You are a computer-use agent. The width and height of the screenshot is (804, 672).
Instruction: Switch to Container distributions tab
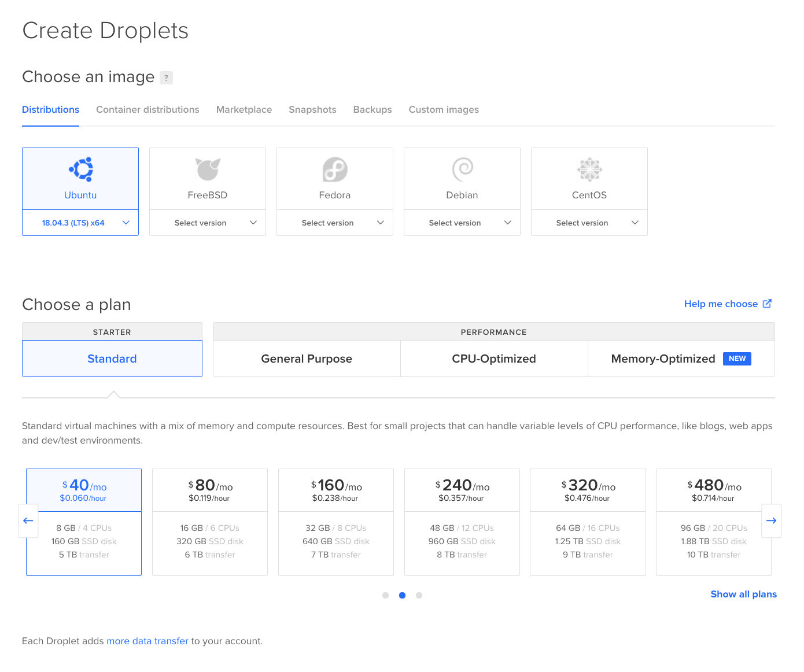pos(147,110)
